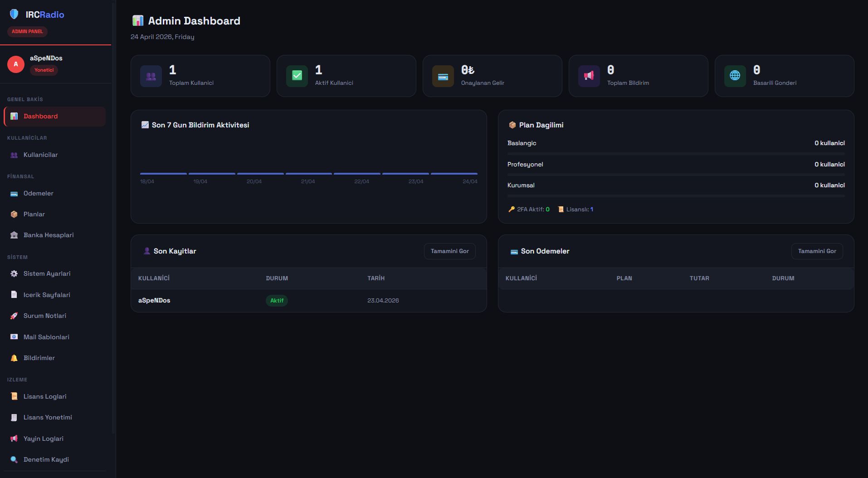Navigate to Mail Sablonlari

[46, 337]
